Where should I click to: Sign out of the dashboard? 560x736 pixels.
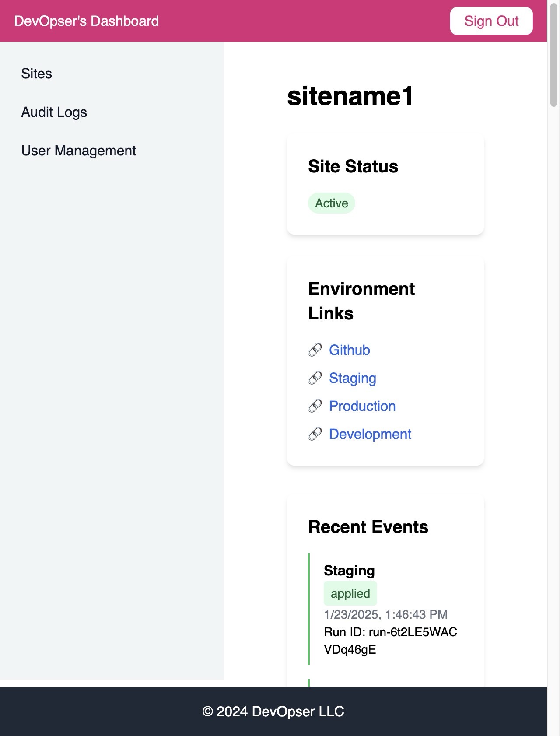point(491,21)
